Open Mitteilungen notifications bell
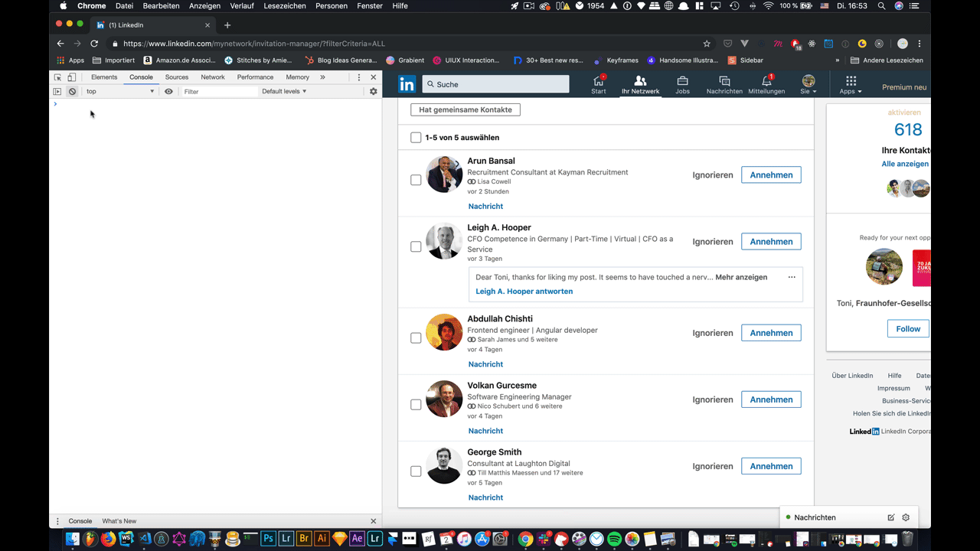The image size is (980, 551). coord(766,84)
